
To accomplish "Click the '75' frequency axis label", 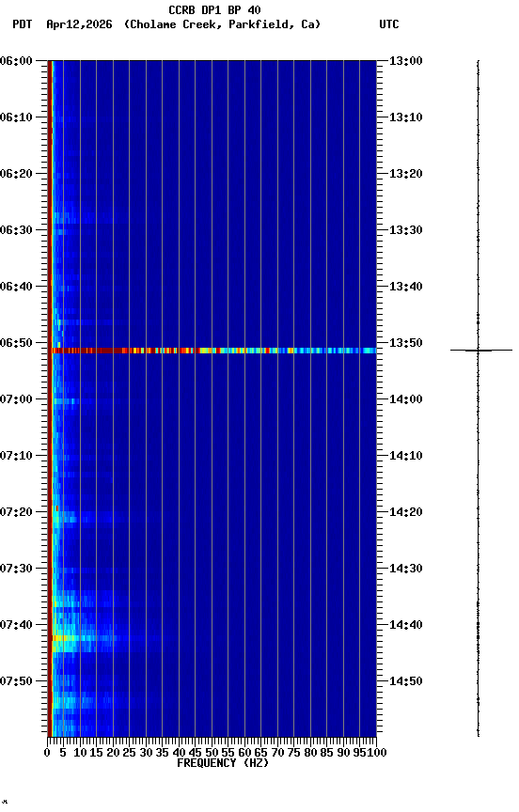I will pos(293,753).
